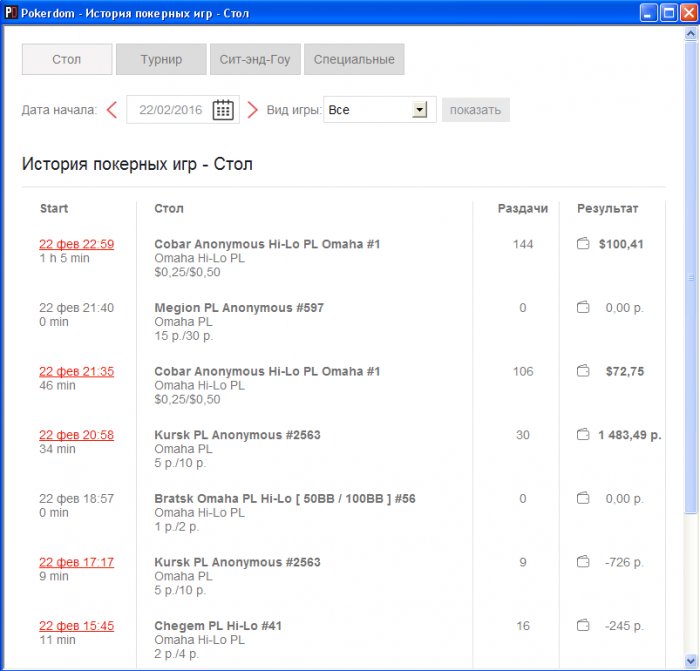The height and width of the screenshot is (671, 700).
Task: Go to next date with right arrow
Action: 252,110
